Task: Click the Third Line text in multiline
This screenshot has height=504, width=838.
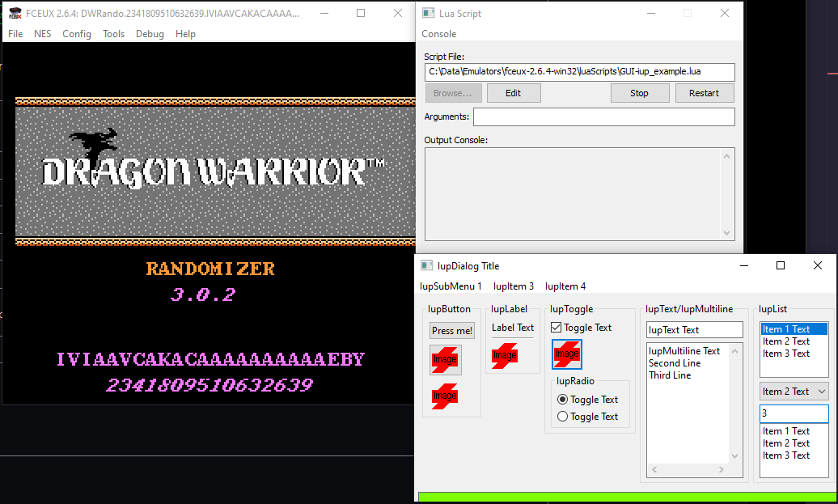Action: (670, 375)
